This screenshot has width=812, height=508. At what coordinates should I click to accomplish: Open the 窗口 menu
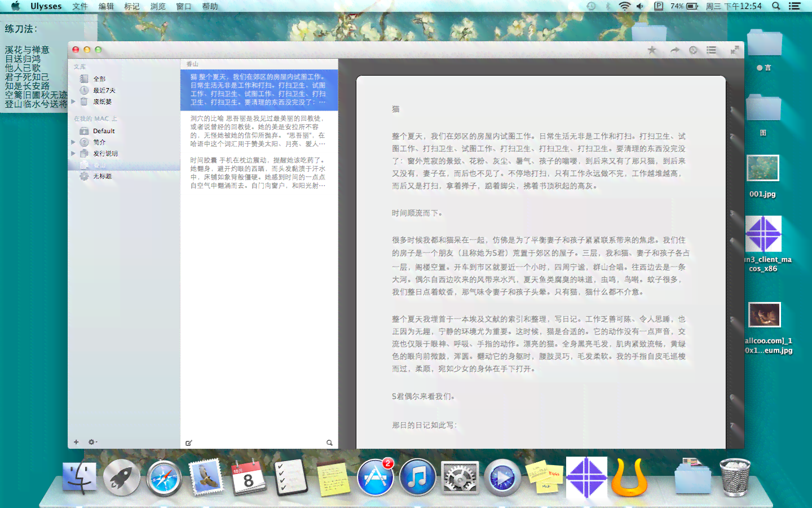[x=184, y=6]
